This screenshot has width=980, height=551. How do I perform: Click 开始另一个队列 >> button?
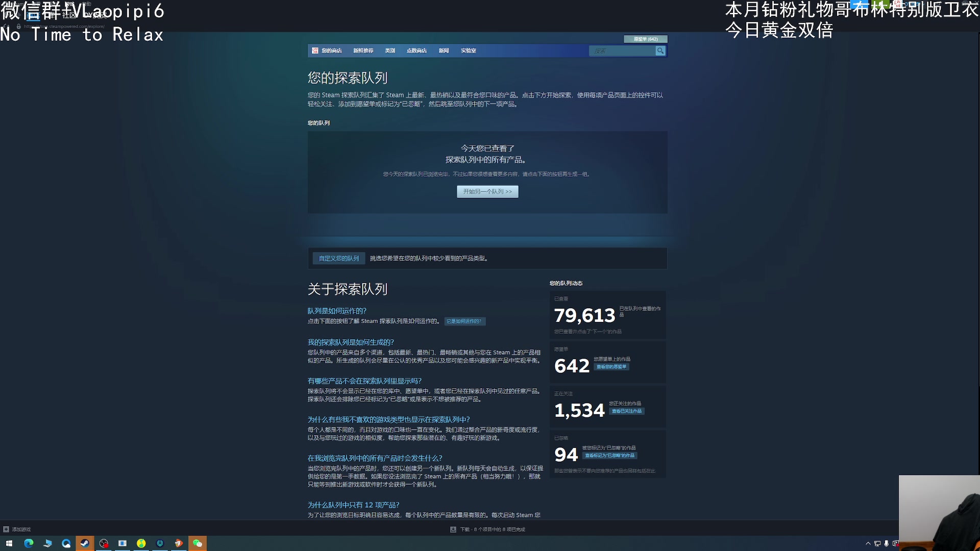coord(487,191)
